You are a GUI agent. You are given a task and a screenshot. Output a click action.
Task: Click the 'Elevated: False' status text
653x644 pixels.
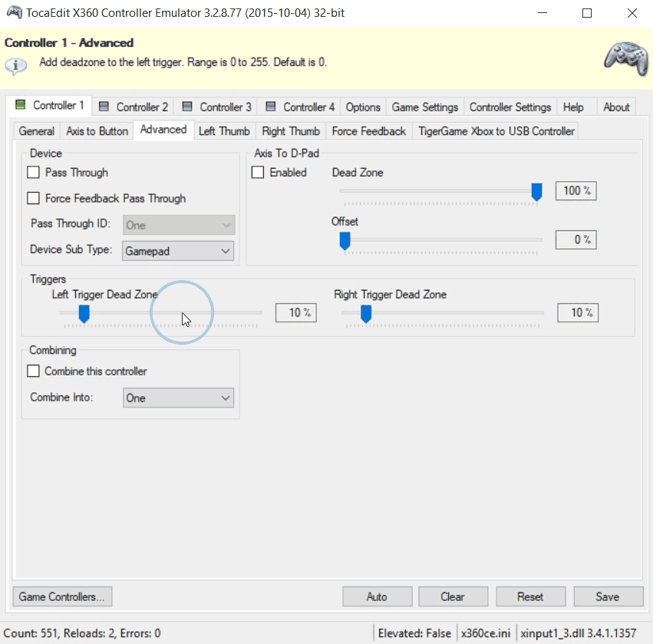[x=414, y=633]
